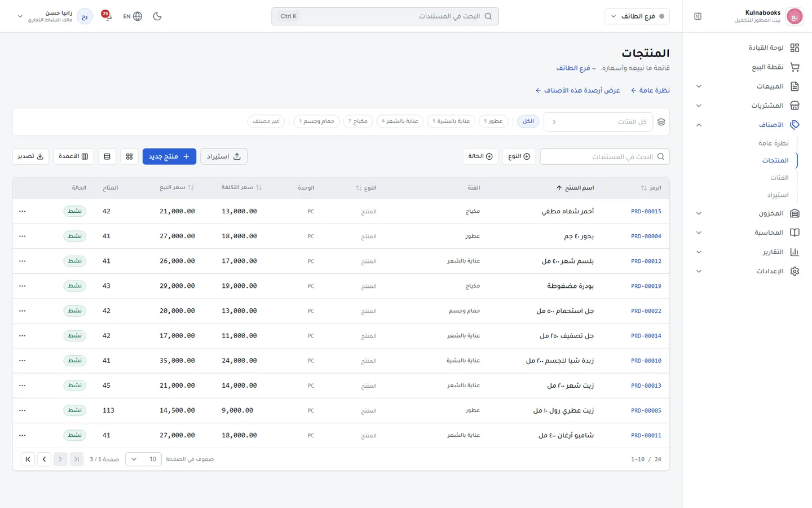Click the الإعدادات gear icon

point(795,271)
